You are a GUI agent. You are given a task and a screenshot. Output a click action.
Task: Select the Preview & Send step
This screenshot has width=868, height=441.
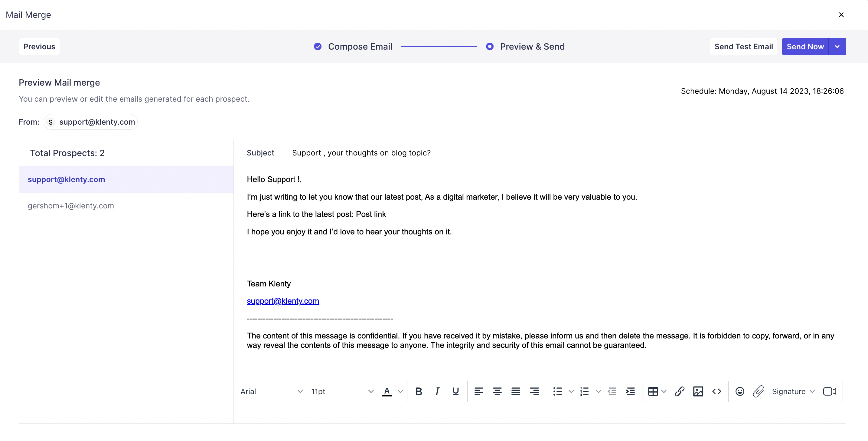click(532, 47)
